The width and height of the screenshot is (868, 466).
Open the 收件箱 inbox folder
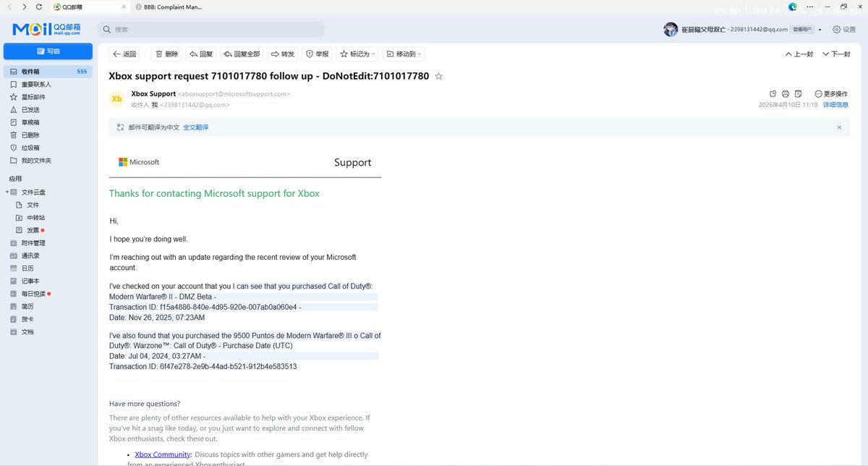(x=48, y=72)
